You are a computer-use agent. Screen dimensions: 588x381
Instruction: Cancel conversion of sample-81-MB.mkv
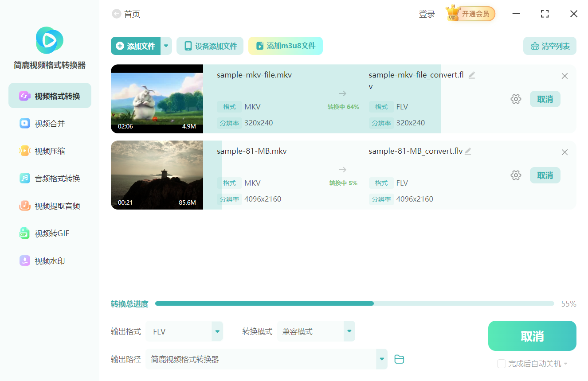[545, 175]
